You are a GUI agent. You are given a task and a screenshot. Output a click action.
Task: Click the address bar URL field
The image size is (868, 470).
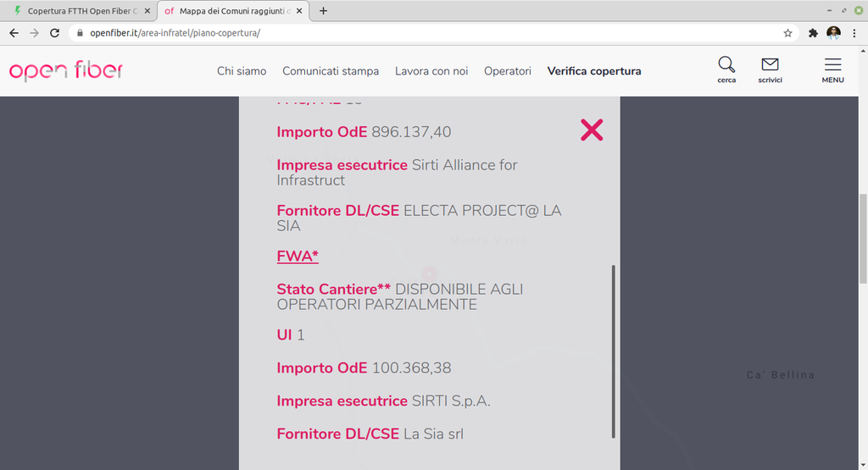pos(424,33)
